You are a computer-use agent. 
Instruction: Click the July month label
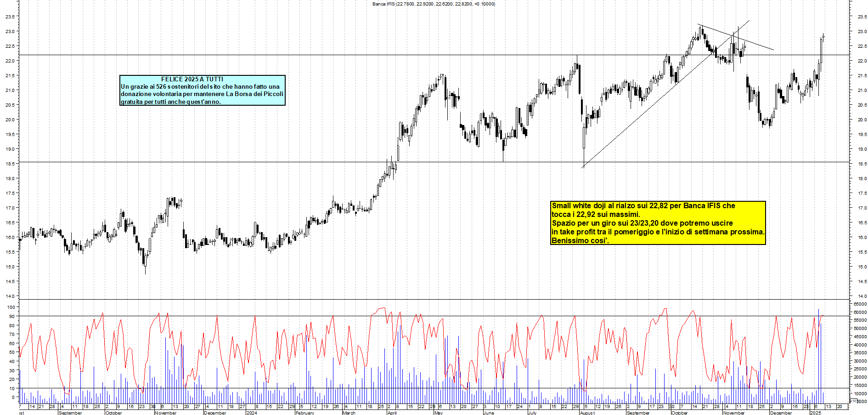(532, 413)
